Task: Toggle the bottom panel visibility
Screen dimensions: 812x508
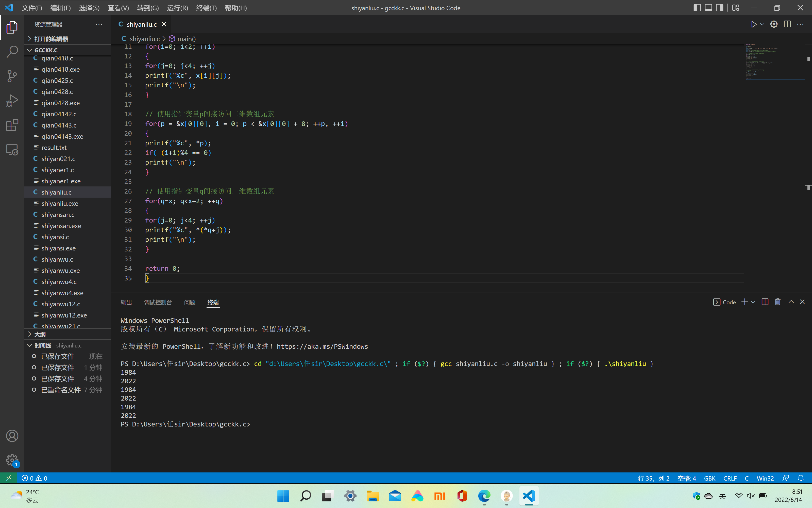Action: [x=708, y=8]
